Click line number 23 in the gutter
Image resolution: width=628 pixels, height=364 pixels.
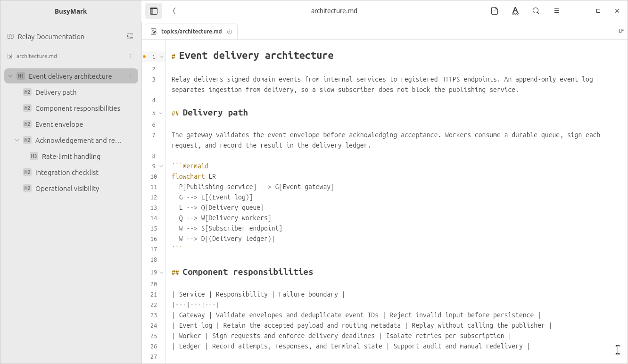[x=154, y=315]
